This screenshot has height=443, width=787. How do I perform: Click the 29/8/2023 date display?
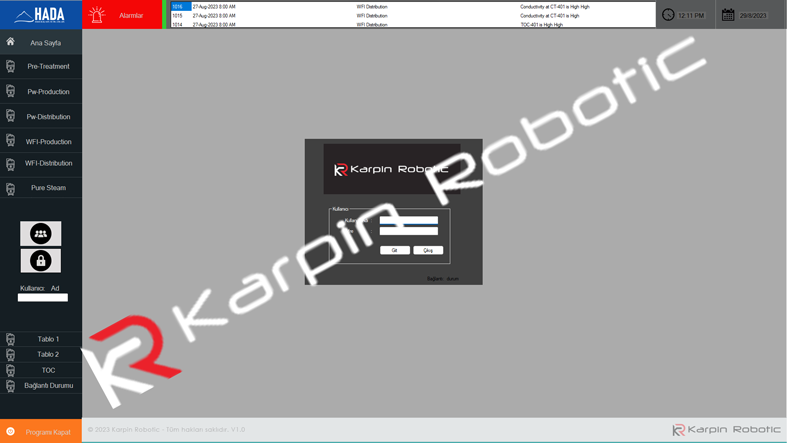tap(753, 16)
